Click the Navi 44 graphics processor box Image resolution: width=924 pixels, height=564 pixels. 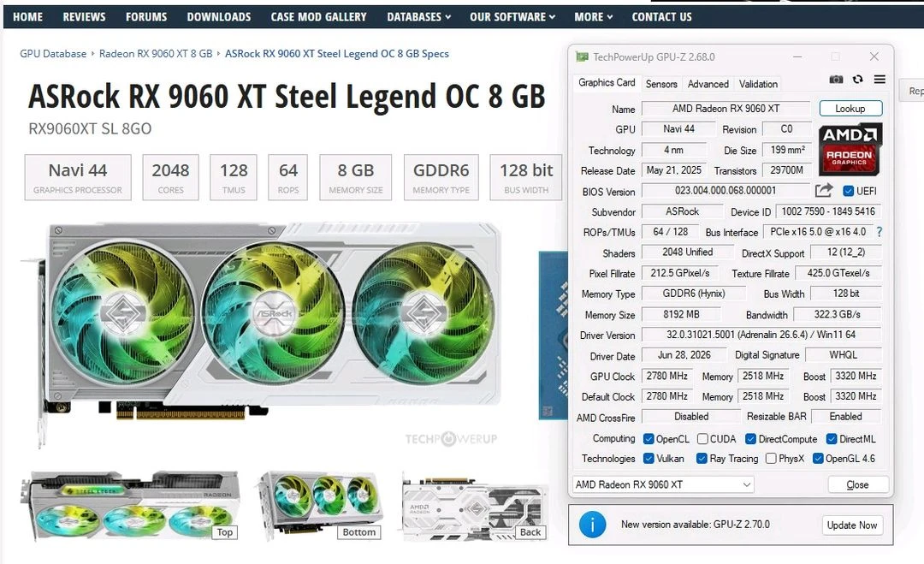coord(78,177)
